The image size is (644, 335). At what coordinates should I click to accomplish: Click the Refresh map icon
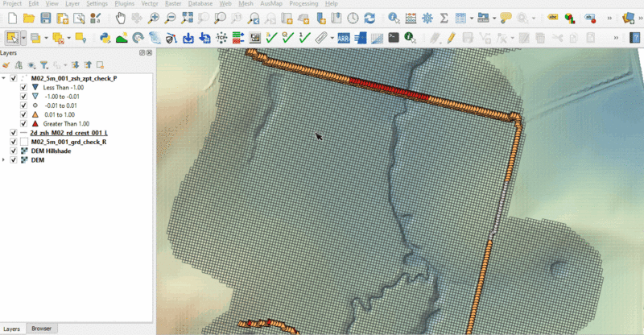[369, 17]
